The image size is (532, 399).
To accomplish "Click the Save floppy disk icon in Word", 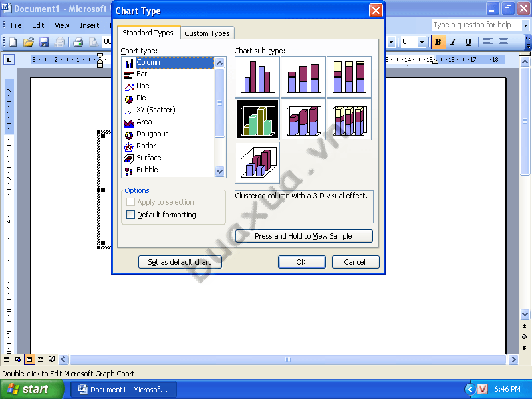I will [44, 42].
